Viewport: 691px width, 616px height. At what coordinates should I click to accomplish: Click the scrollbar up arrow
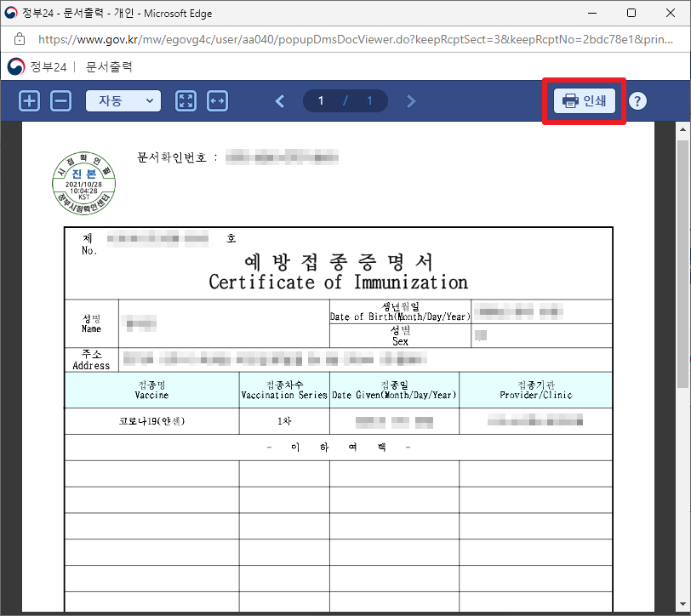pyautogui.click(x=682, y=129)
